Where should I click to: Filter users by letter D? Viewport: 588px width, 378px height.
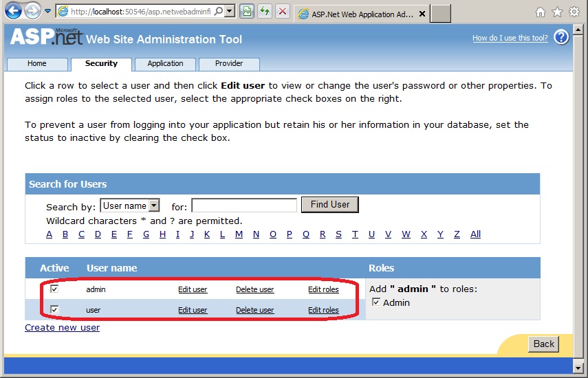(x=98, y=234)
